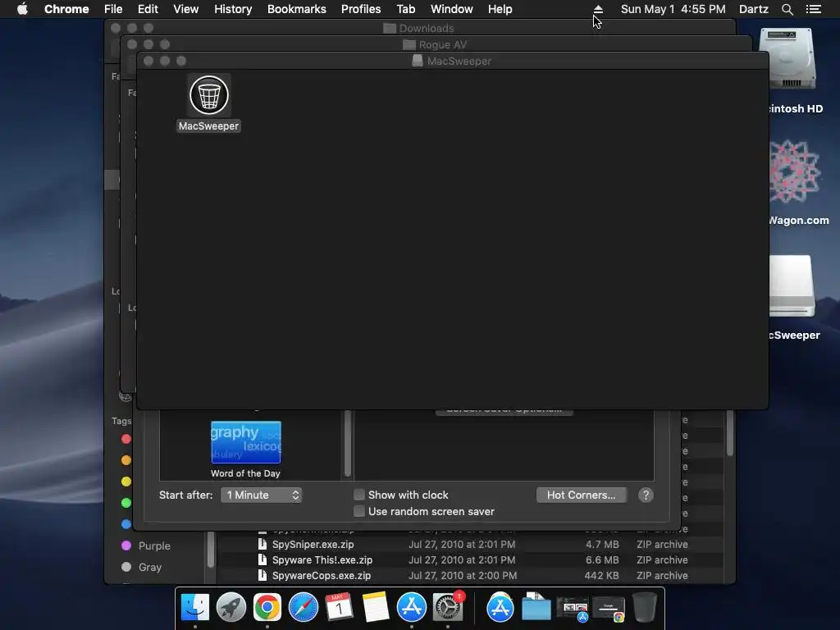Open the Window menu
Viewport: 840px width, 630px height.
click(x=452, y=9)
